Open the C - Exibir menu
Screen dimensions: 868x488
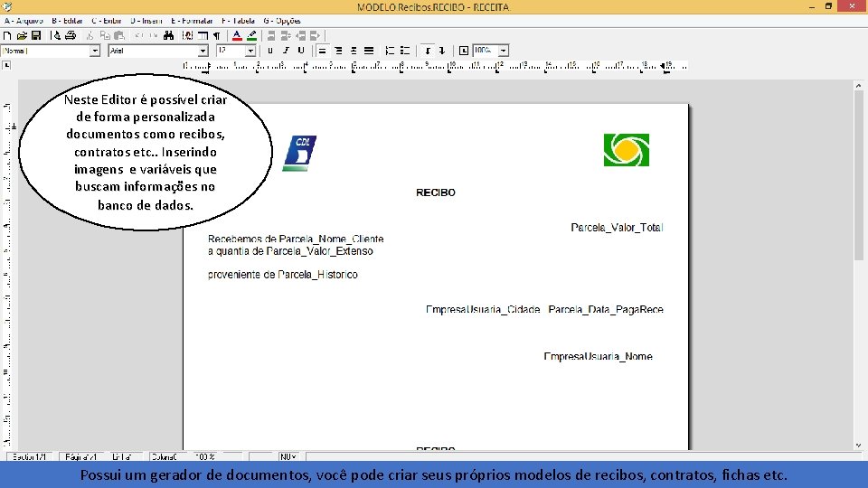pos(107,21)
